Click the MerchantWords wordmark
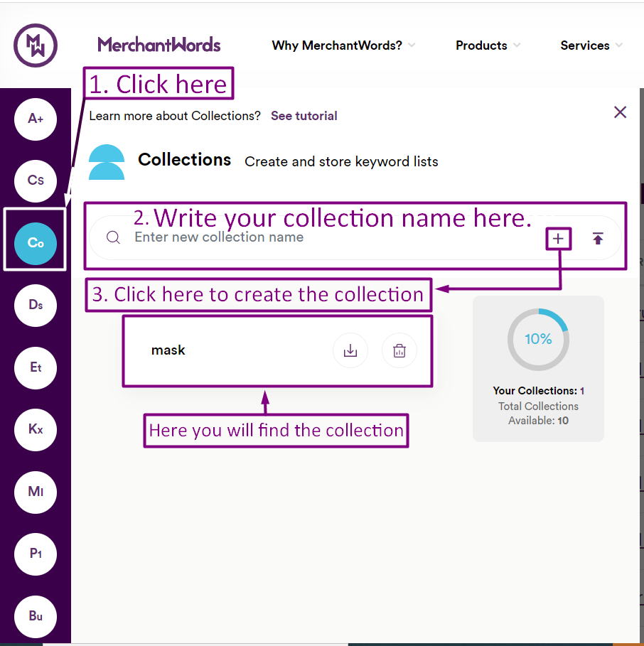Screen dimensions: 644x646 click(x=159, y=45)
